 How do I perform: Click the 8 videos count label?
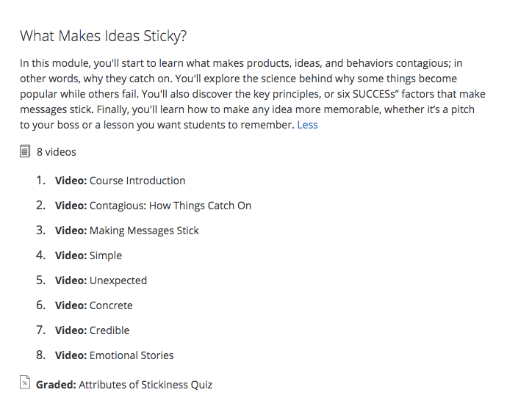[57, 152]
